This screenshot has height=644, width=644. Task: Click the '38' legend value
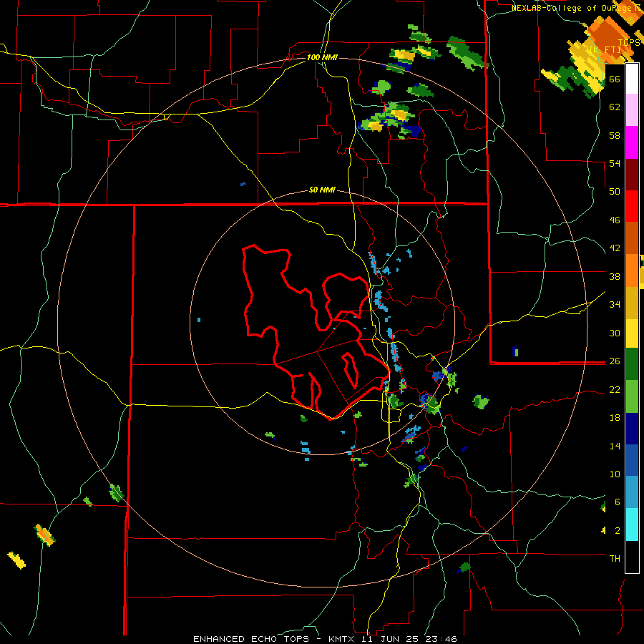pyautogui.click(x=615, y=276)
